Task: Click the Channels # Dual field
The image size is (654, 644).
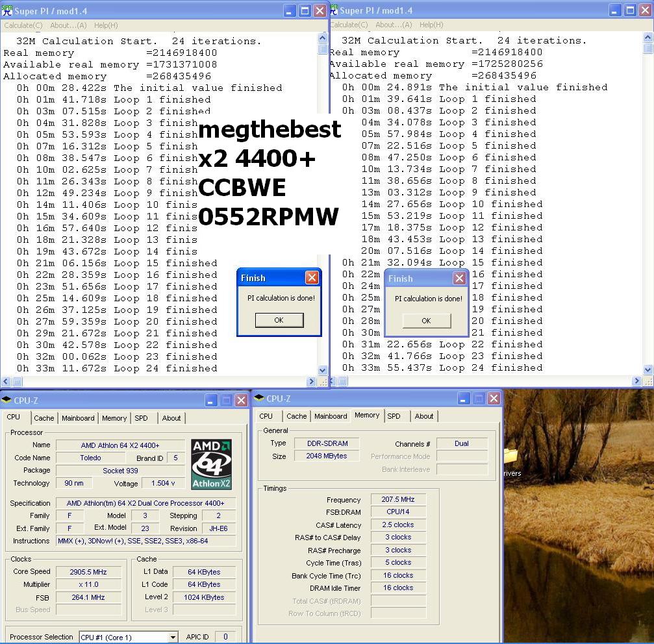Action: point(462,443)
